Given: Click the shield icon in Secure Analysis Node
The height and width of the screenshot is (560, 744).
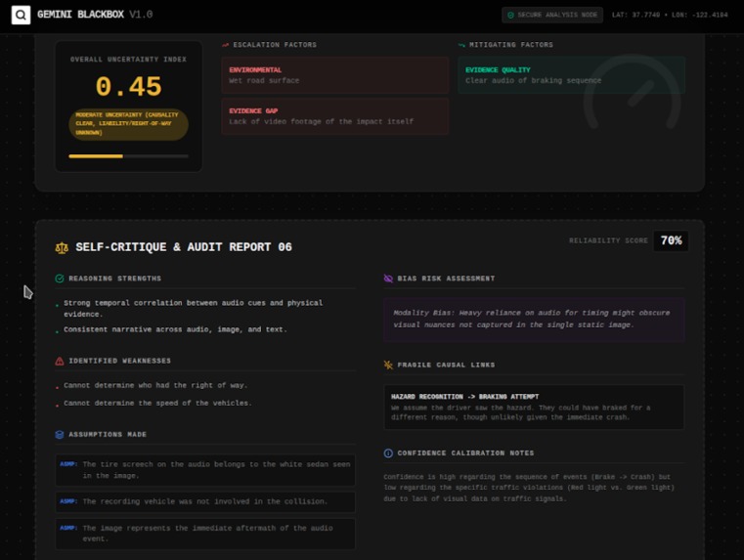Looking at the screenshot, I should click(510, 16).
